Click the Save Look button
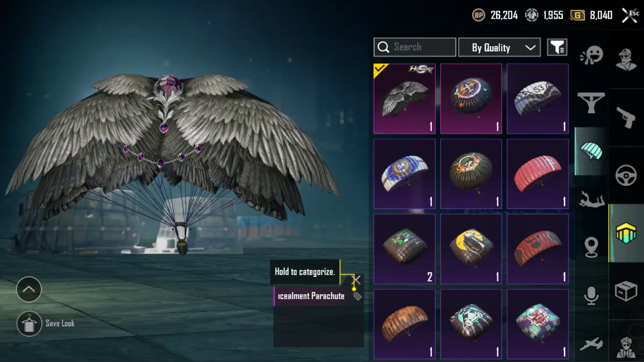Image resolution: width=644 pixels, height=362 pixels. click(x=46, y=324)
